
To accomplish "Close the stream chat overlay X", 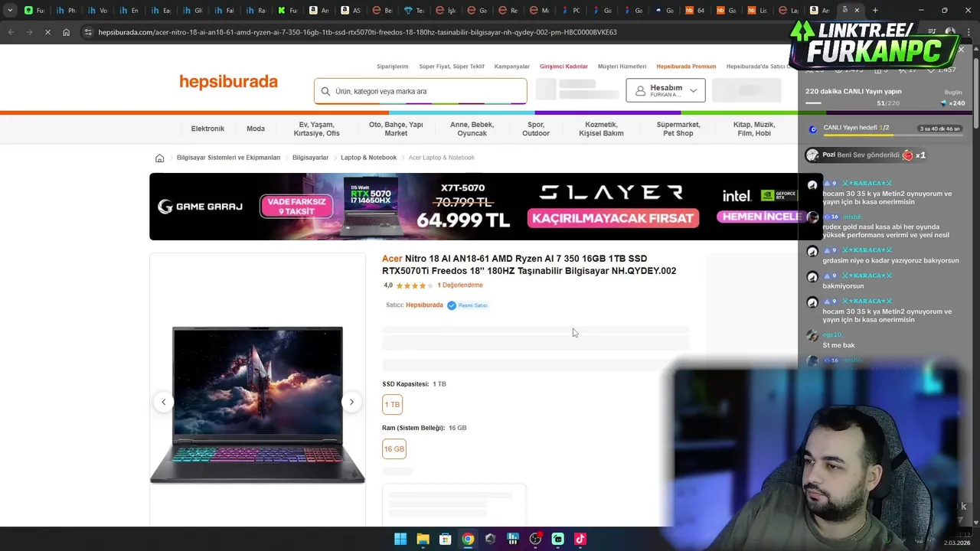I will pyautogui.click(x=961, y=50).
